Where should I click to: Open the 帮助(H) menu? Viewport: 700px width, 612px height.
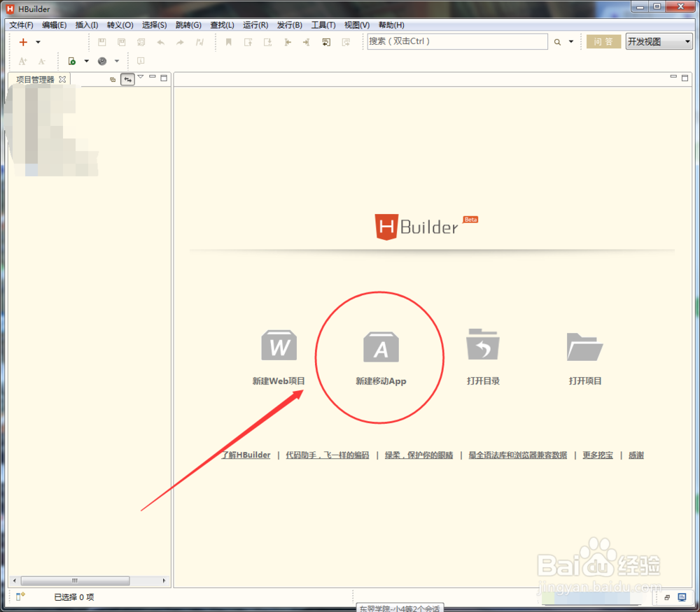point(391,25)
